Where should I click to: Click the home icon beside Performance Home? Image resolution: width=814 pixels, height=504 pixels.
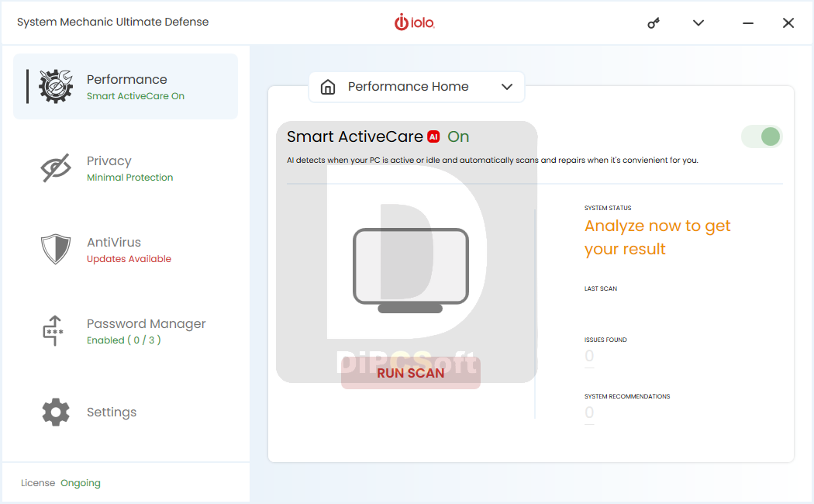pos(328,87)
